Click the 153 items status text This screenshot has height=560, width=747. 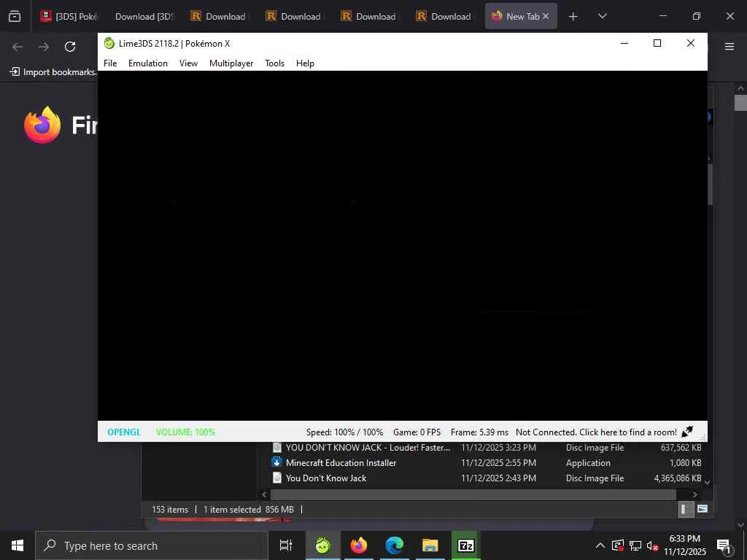[170, 510]
